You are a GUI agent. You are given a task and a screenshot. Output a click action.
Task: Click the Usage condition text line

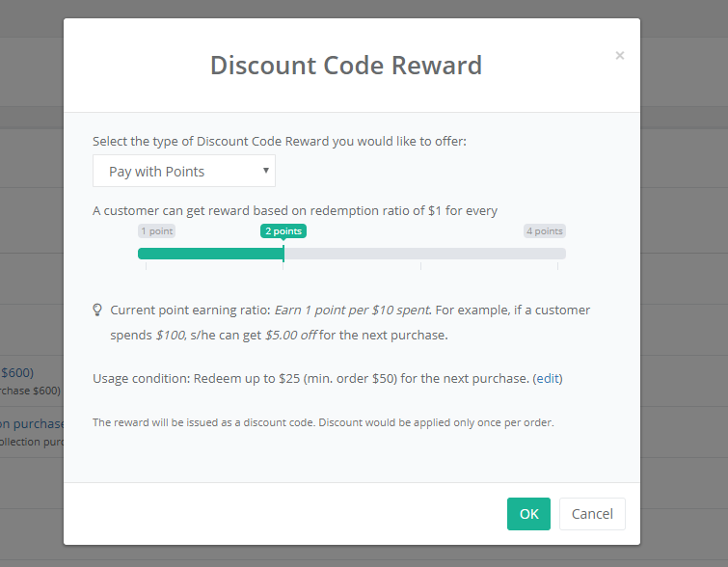point(327,378)
